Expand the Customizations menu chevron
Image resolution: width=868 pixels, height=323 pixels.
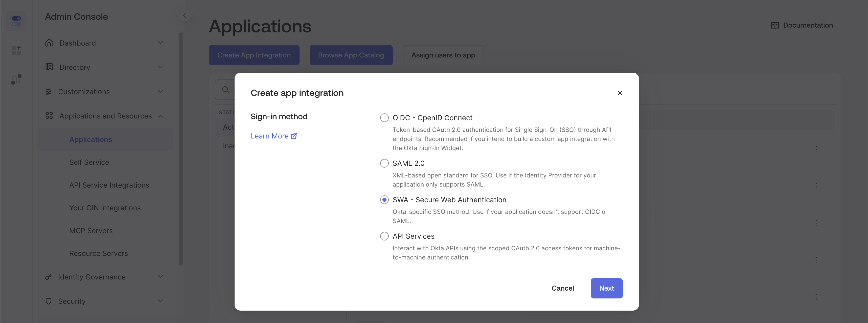161,91
